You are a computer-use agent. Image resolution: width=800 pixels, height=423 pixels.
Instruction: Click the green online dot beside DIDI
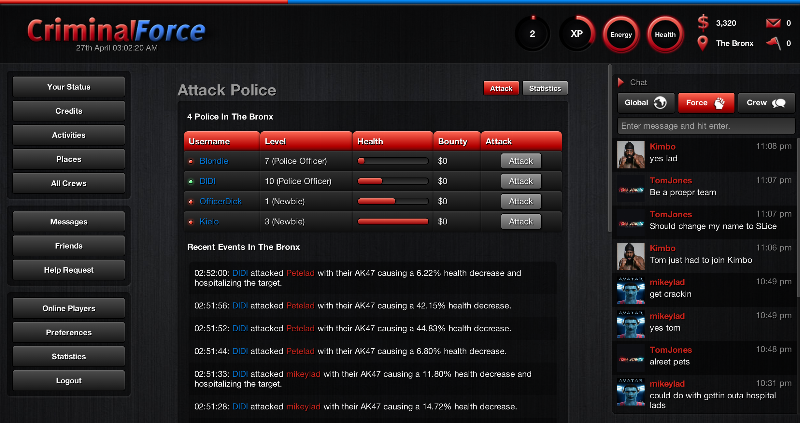click(191, 181)
